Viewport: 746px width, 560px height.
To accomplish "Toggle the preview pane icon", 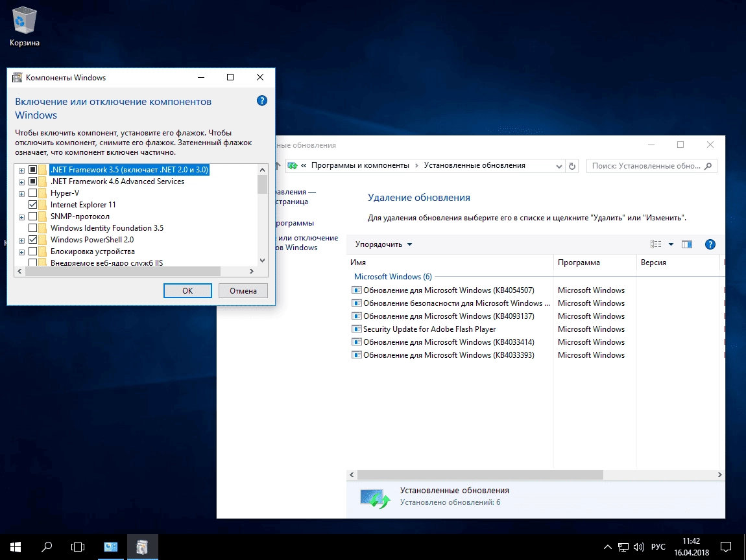I will point(686,244).
